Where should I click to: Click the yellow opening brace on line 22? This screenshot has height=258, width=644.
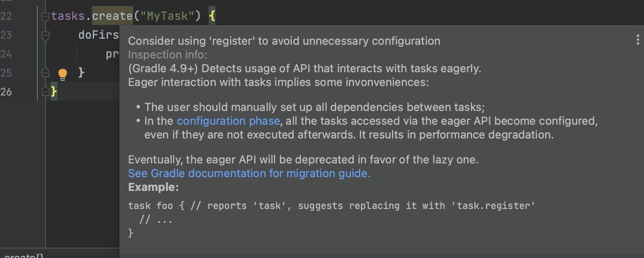(212, 16)
